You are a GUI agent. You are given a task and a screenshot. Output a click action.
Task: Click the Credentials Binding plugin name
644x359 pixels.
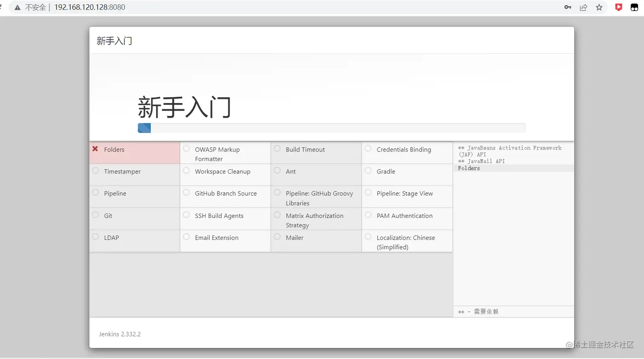pos(404,150)
